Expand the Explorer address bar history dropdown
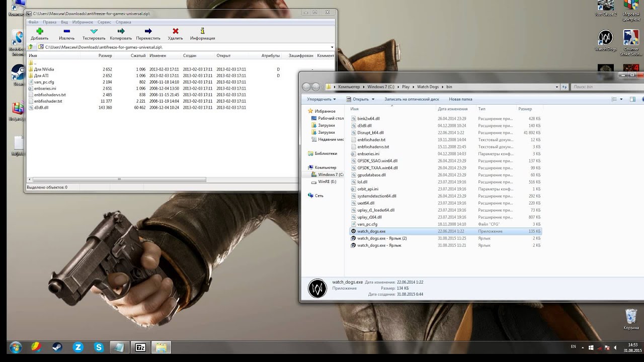This screenshot has width=644, height=362. pos(557,87)
